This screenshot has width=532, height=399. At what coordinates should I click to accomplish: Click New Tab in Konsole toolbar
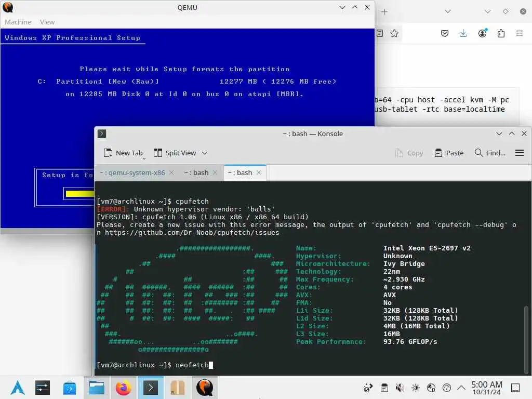pyautogui.click(x=123, y=153)
